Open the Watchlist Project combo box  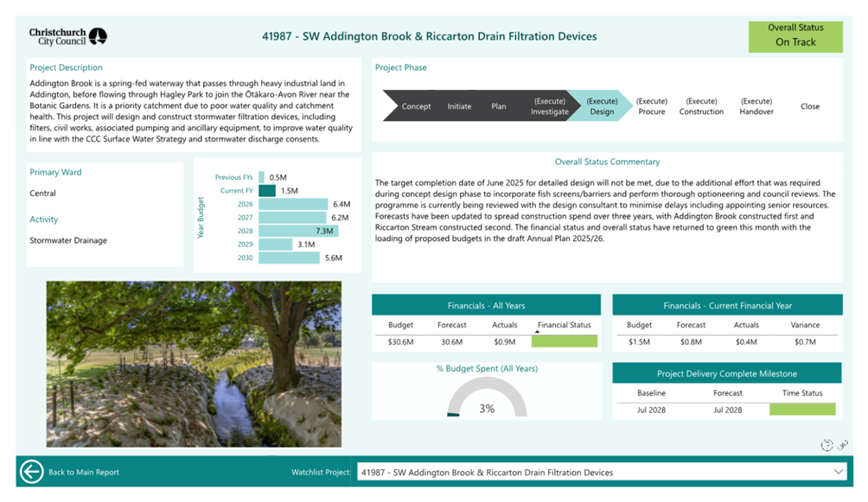point(603,472)
